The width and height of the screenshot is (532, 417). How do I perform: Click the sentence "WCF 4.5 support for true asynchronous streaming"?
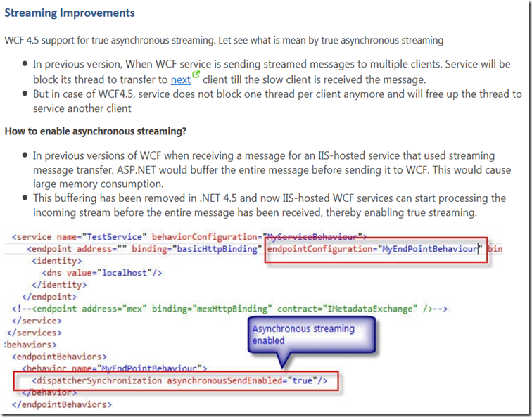110,40
